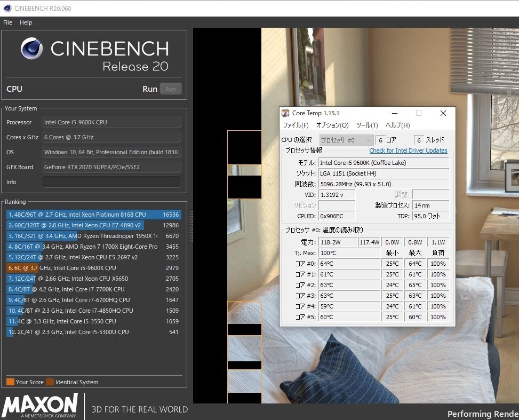Expand the プロセッサ #0 CPU selection dropdown
The image size is (519, 420).
[346, 140]
